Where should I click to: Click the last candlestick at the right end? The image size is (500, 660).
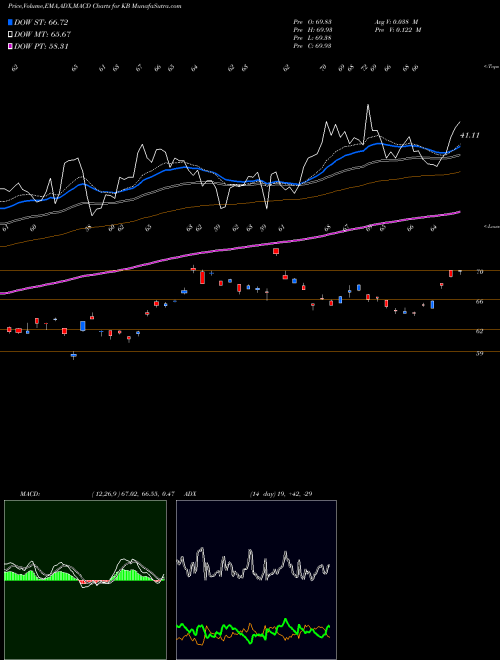coord(460,272)
